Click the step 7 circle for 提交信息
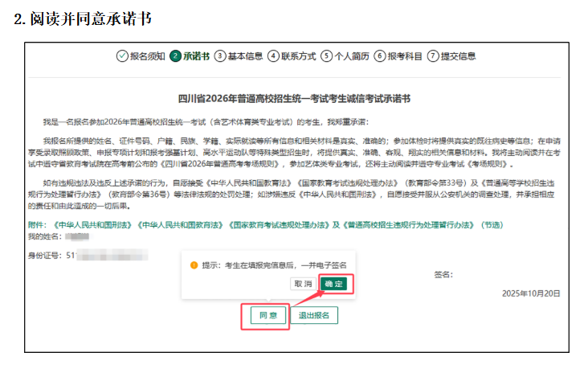 pyautogui.click(x=433, y=56)
